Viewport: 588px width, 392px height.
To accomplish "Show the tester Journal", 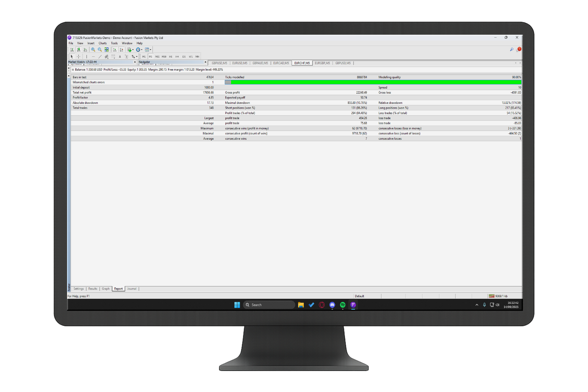I will [x=131, y=289].
